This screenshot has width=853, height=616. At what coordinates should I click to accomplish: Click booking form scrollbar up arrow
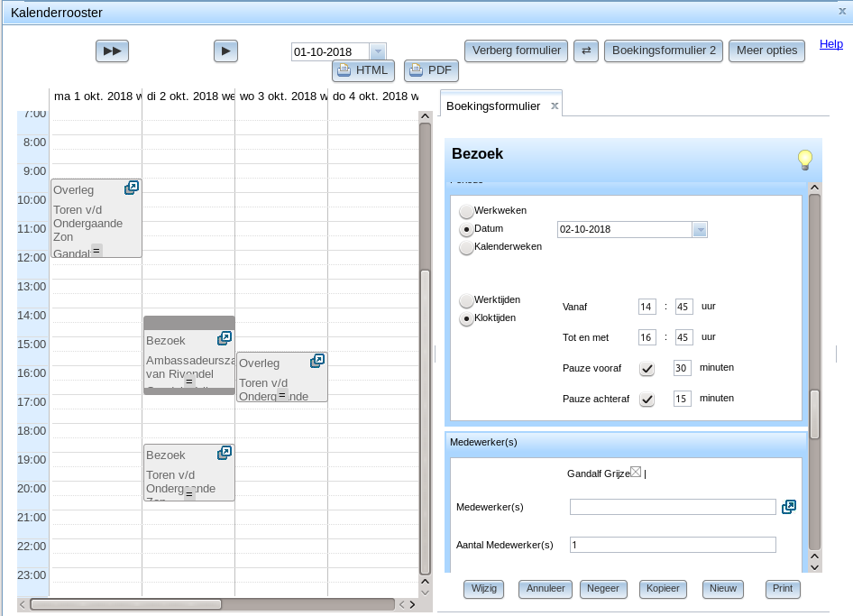[814, 188]
